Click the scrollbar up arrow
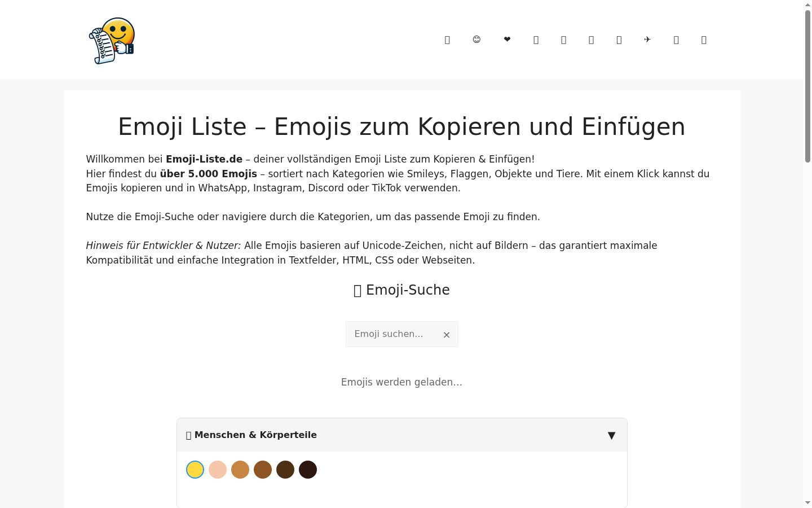This screenshot has height=508, width=812. coord(807,4)
